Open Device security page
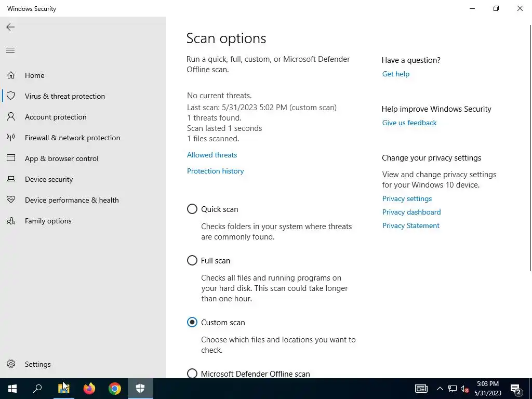This screenshot has width=532, height=399. point(49,179)
